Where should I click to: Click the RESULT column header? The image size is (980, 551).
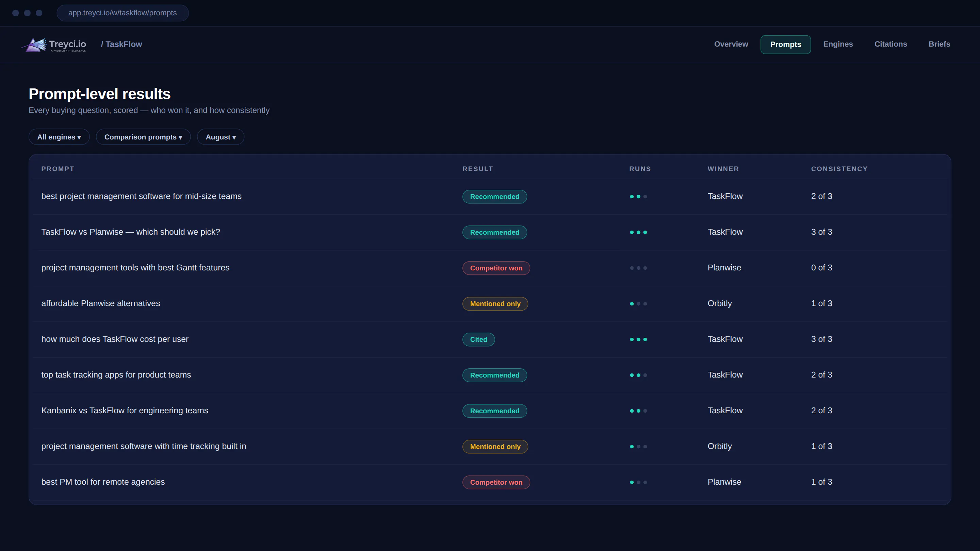click(x=477, y=169)
